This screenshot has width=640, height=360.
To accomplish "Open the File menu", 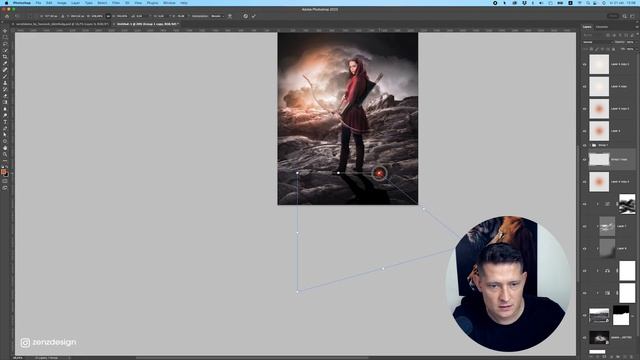I will point(38,3).
